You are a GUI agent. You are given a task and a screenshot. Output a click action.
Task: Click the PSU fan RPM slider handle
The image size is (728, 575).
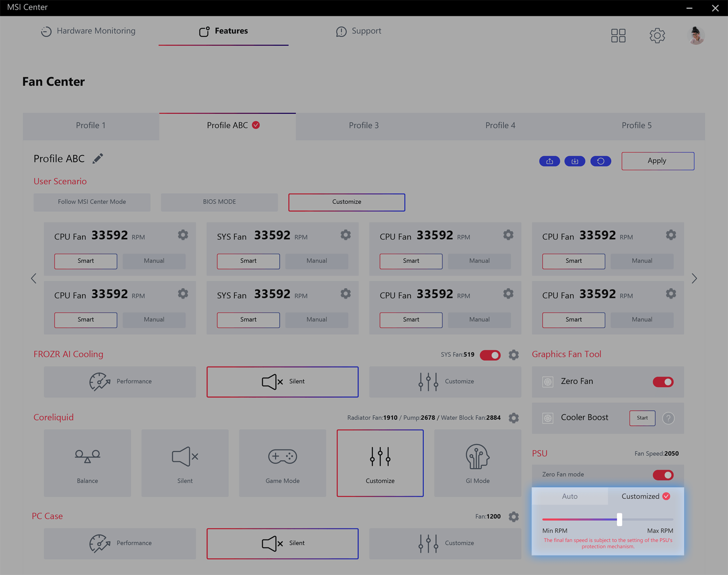click(x=619, y=519)
